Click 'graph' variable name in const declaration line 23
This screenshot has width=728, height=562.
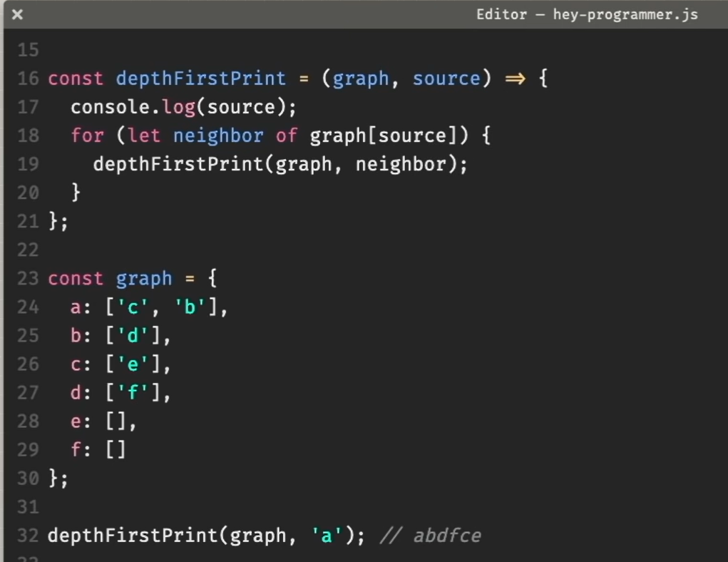(x=144, y=278)
